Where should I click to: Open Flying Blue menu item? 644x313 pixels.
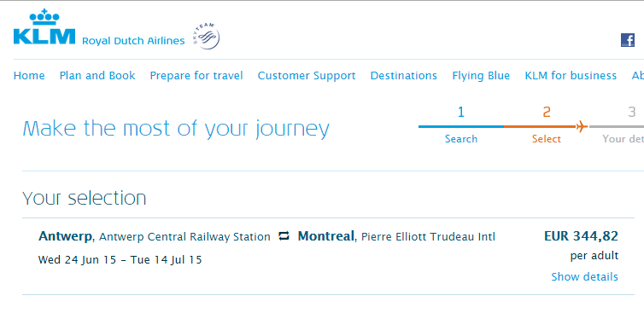[x=481, y=76]
